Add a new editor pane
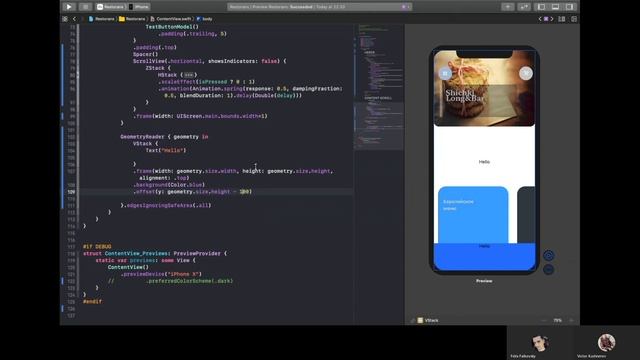The width and height of the screenshot is (640, 360). point(574,19)
